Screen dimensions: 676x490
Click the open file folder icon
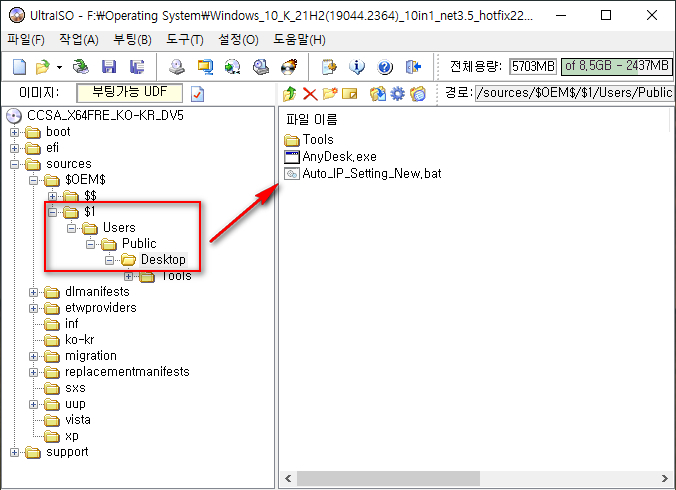[43, 67]
